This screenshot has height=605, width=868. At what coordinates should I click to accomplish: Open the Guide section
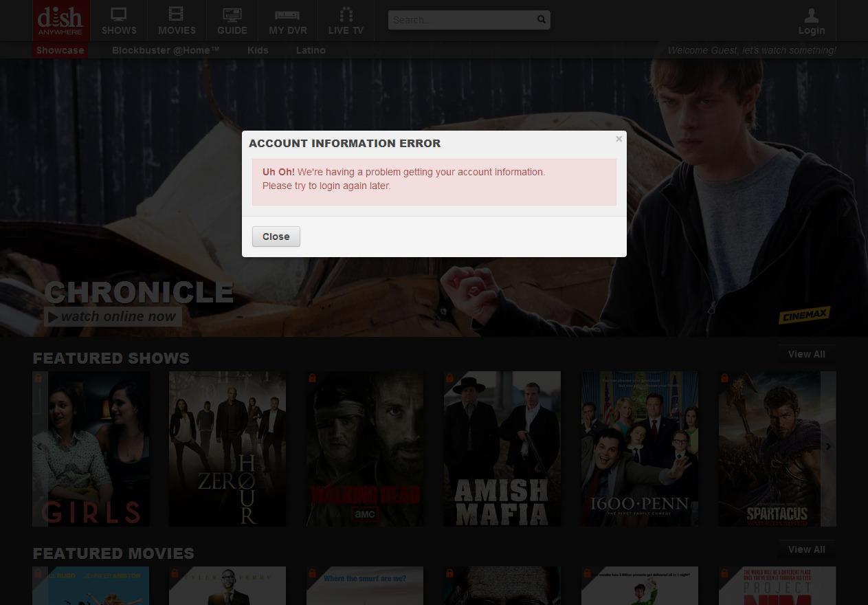click(x=232, y=21)
